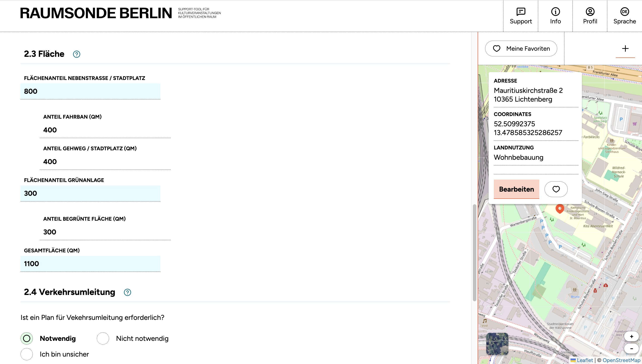Expand panel with the plus icon
This screenshot has height=364, width=642.
point(625,49)
